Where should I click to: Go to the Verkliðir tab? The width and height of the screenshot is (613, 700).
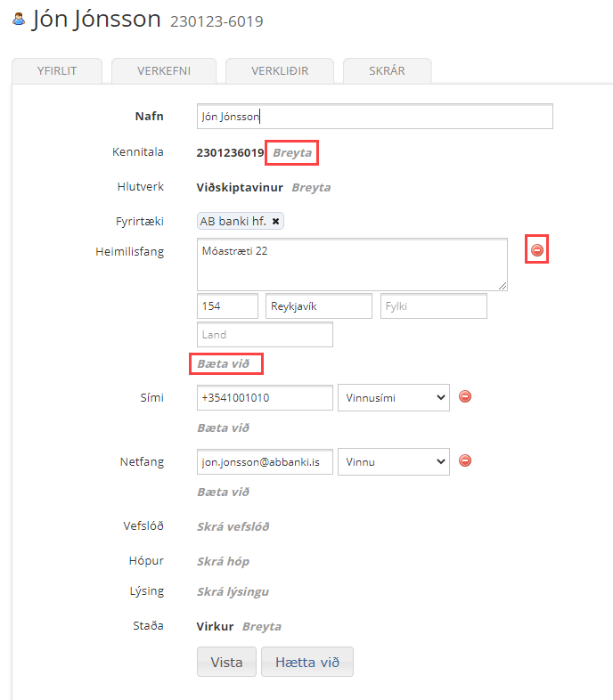[x=279, y=71]
